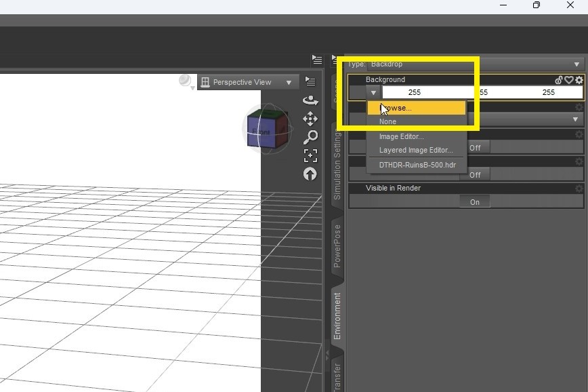The height and width of the screenshot is (392, 588).
Task: Toggle the Visible in Render On button
Action: 475,202
